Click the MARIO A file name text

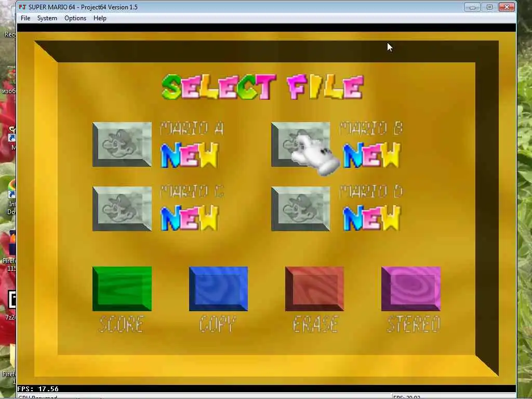(192, 128)
